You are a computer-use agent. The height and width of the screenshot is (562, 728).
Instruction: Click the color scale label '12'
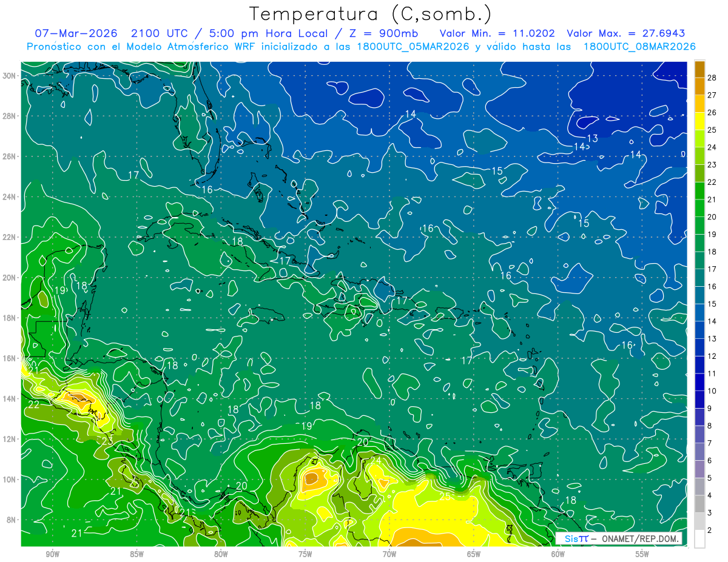712,356
